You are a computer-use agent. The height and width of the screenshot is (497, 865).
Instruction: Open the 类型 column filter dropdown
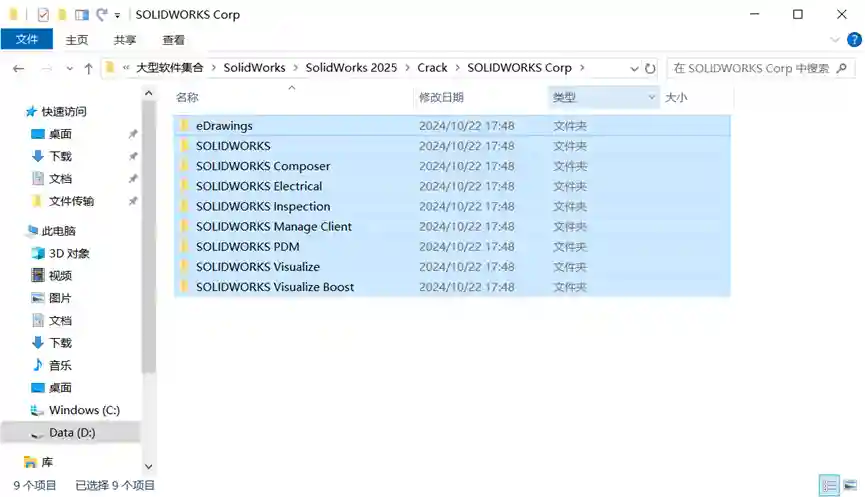[x=652, y=97]
